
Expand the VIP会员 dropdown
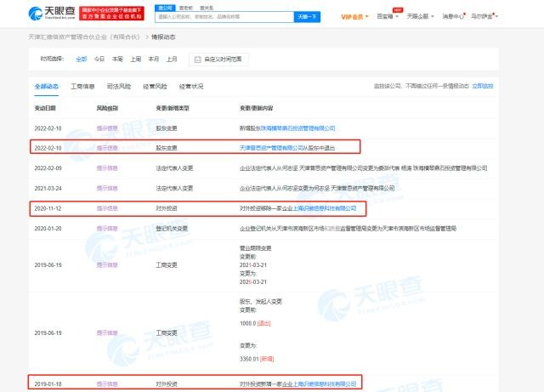[x=354, y=17]
